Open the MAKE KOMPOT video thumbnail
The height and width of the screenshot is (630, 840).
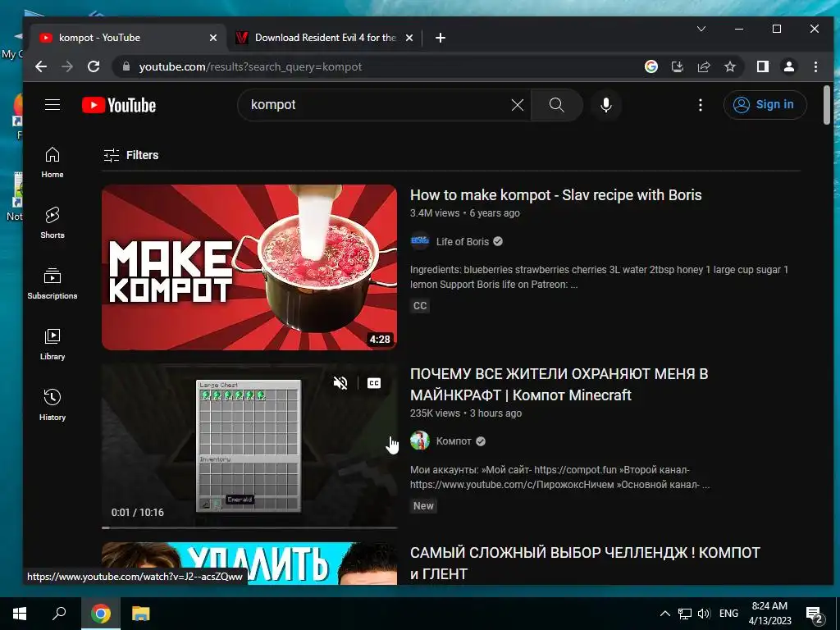pyautogui.click(x=249, y=267)
